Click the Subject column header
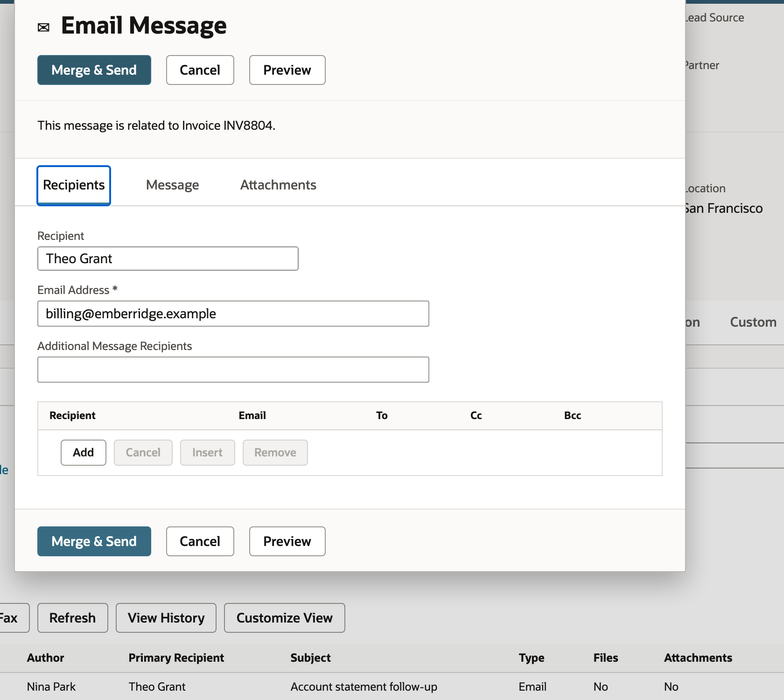 [310, 658]
